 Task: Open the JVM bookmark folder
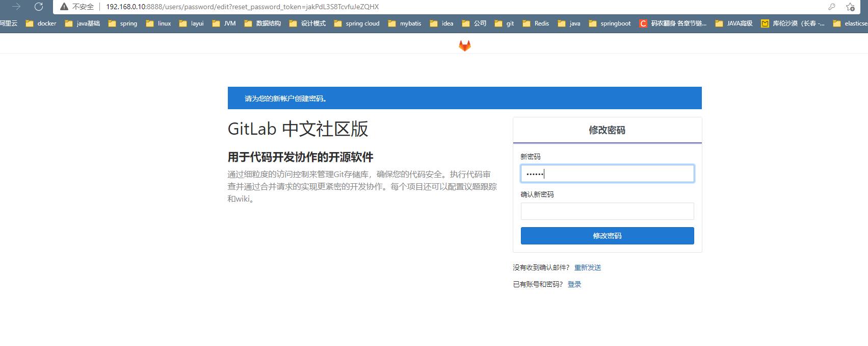pyautogui.click(x=224, y=23)
